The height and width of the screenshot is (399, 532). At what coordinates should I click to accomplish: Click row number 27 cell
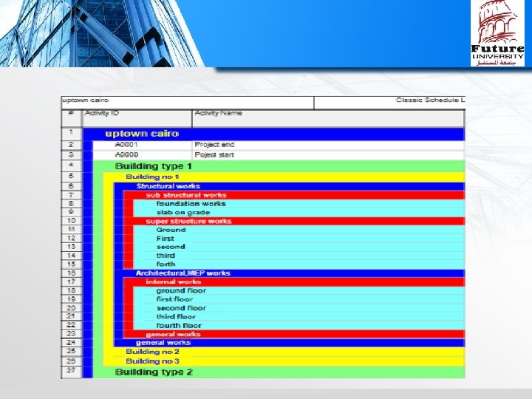point(72,372)
